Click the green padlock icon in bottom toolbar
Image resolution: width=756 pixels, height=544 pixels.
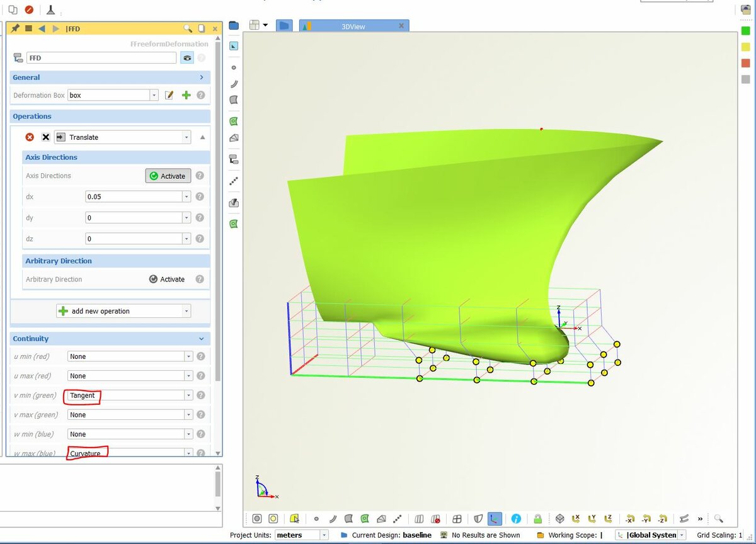[x=537, y=519]
